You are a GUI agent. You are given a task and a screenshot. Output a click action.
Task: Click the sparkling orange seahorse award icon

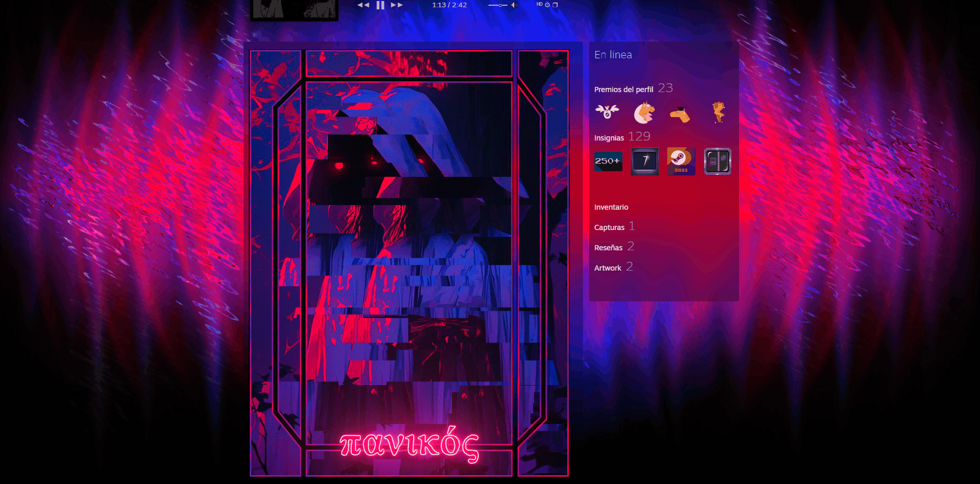(x=718, y=112)
